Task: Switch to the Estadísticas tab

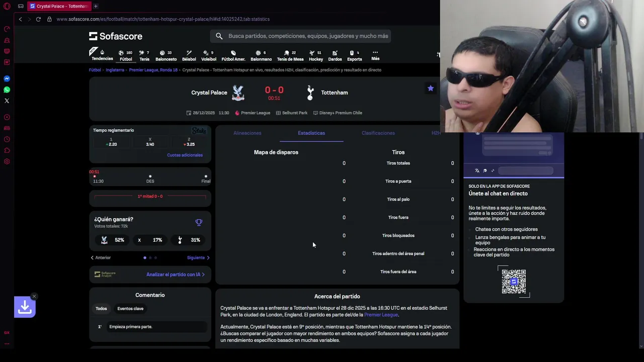Action: 311,133
